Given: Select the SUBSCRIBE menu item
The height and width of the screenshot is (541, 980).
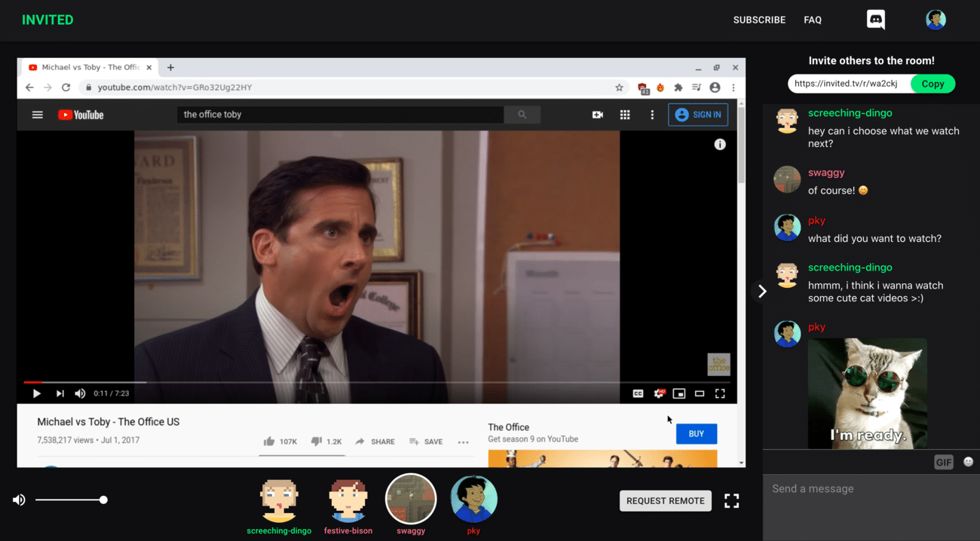Looking at the screenshot, I should [759, 20].
